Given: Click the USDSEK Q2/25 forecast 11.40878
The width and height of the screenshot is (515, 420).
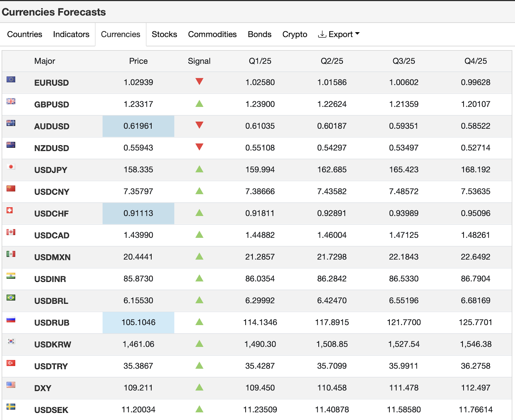Looking at the screenshot, I should (x=332, y=410).
